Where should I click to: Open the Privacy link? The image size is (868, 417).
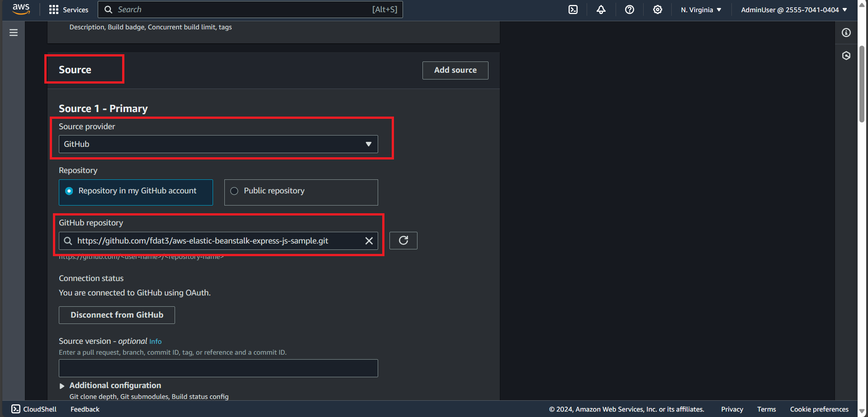(x=732, y=409)
